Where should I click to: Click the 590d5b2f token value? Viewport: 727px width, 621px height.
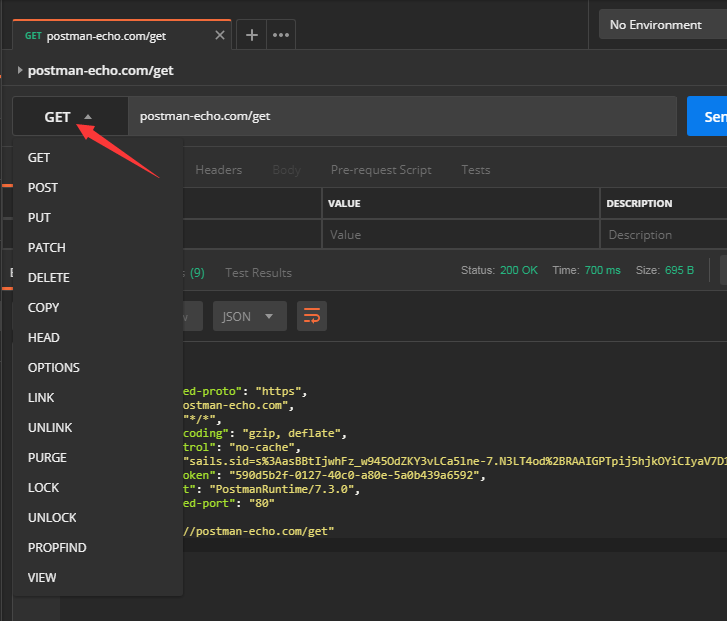354,475
